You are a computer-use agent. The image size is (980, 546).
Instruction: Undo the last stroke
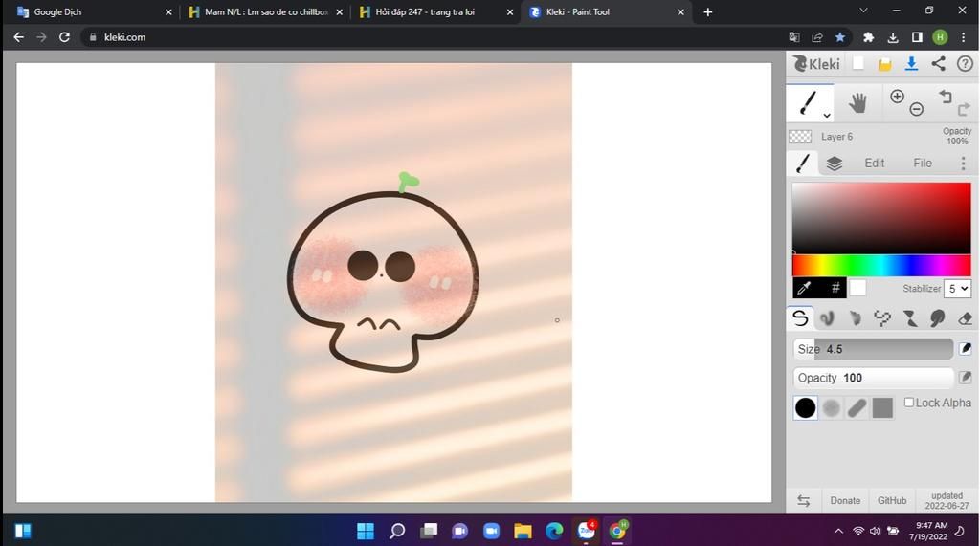[x=945, y=97]
